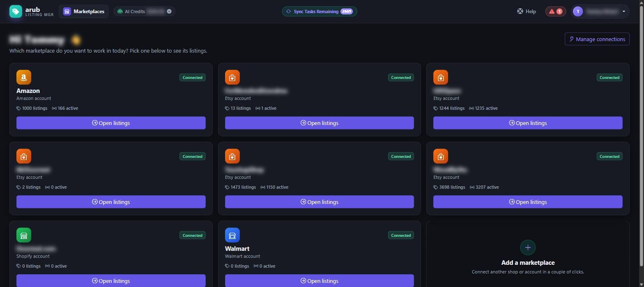Click the Etsy icon on 1473 listings card
Image resolution: width=644 pixels, height=287 pixels.
[x=232, y=156]
